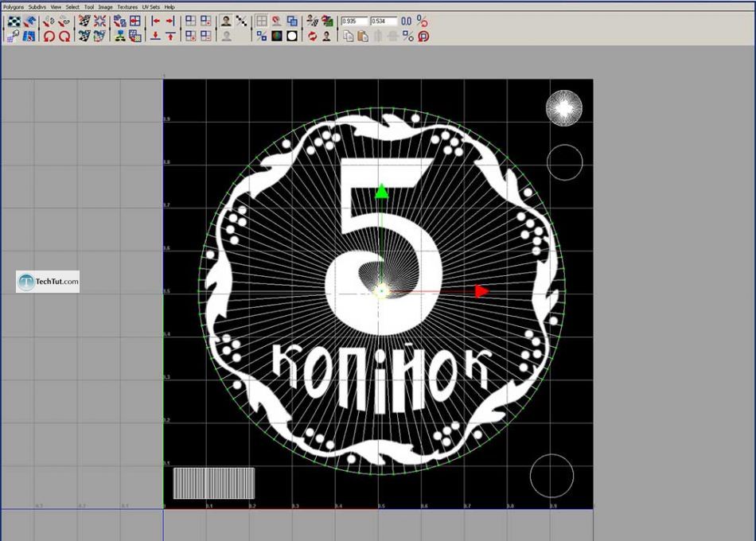Open the Textures menu
The height and width of the screenshot is (541, 756).
pos(127,7)
